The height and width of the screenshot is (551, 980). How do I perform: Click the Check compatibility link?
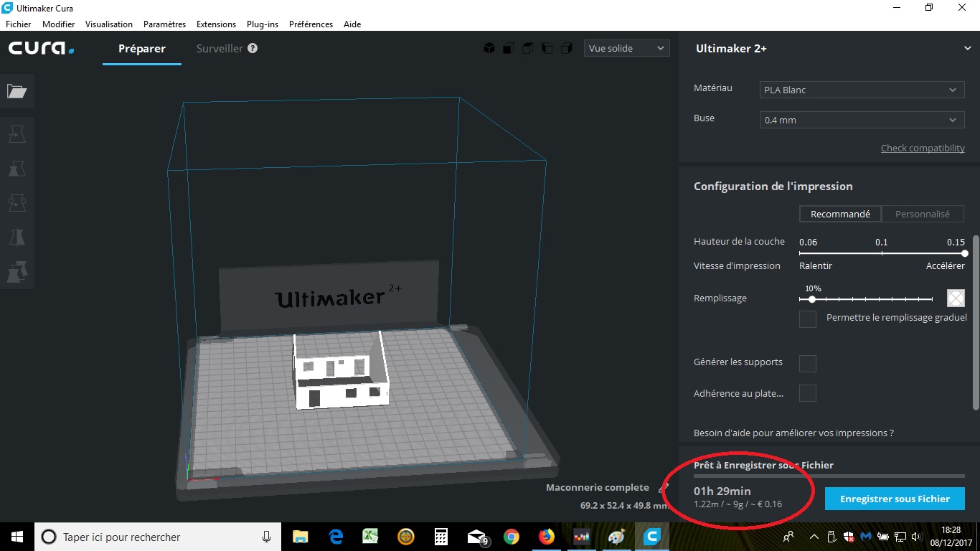923,148
